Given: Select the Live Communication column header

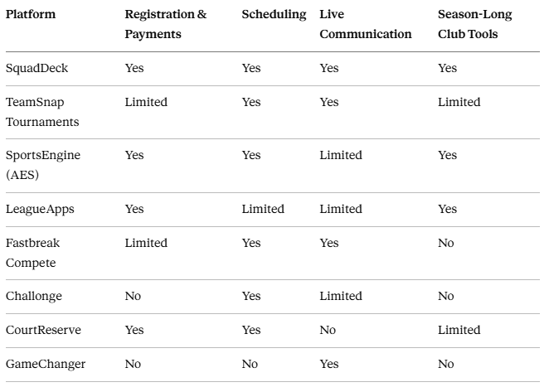Looking at the screenshot, I should [x=366, y=24].
